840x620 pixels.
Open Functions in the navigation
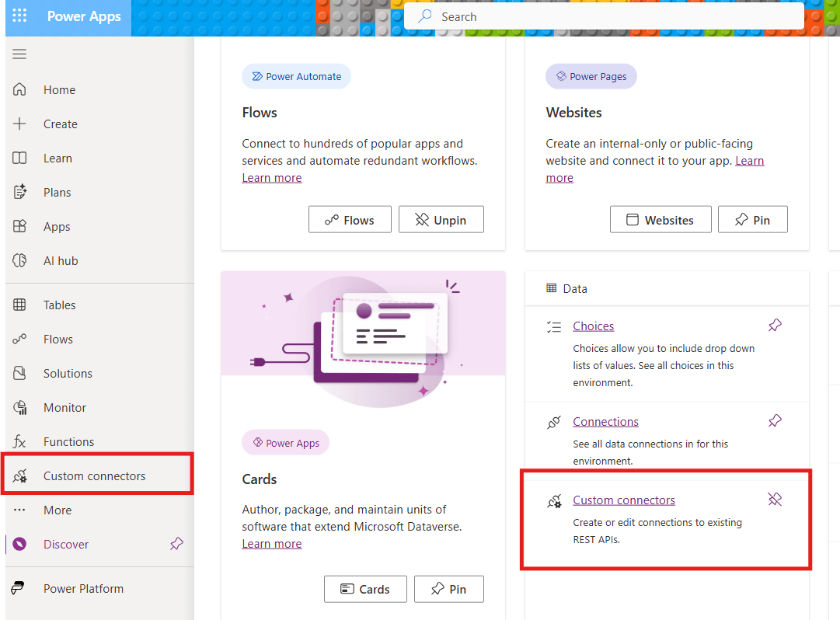coord(99,442)
